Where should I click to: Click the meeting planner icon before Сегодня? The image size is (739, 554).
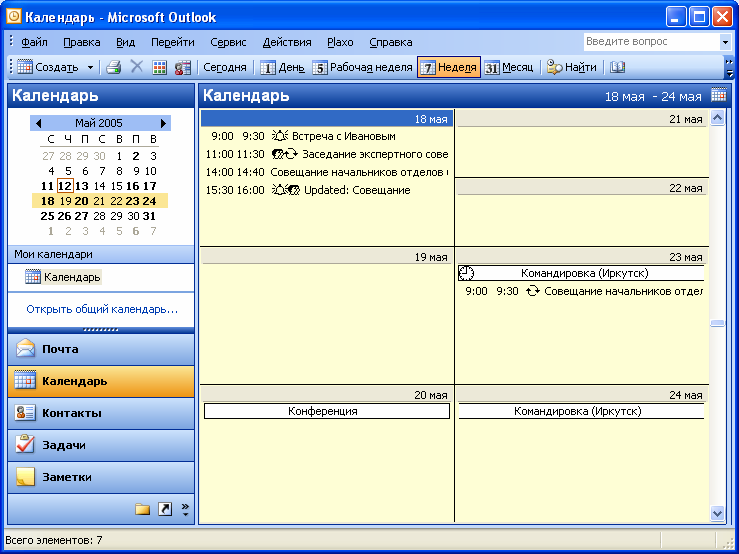click(182, 67)
